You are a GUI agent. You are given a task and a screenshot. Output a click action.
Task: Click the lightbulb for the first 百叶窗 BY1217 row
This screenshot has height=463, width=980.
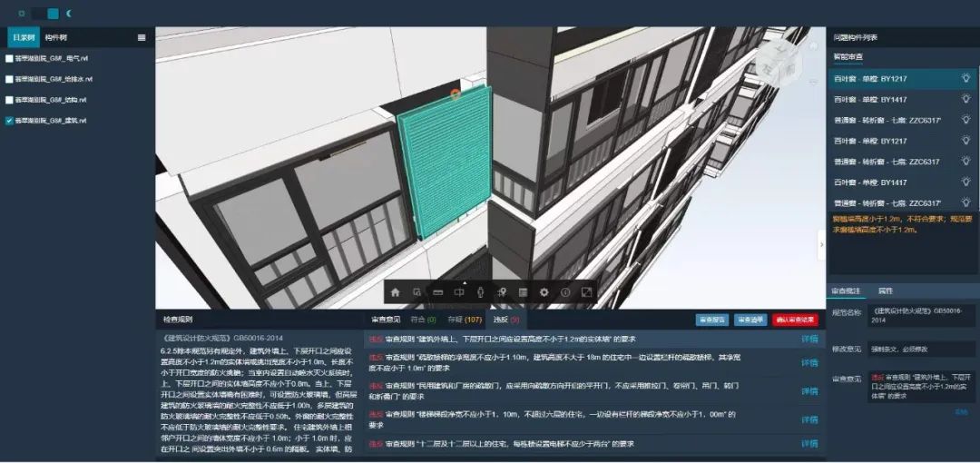click(965, 79)
